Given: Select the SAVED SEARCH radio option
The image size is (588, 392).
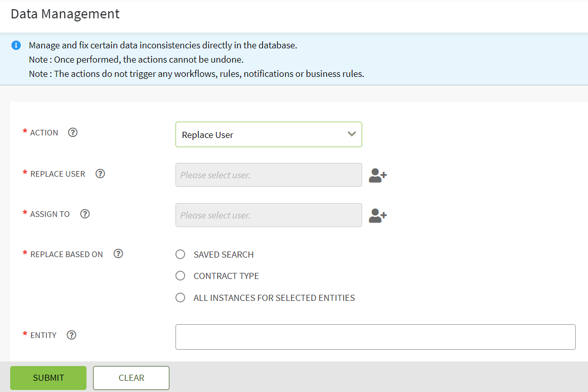Looking at the screenshot, I should click(x=180, y=255).
